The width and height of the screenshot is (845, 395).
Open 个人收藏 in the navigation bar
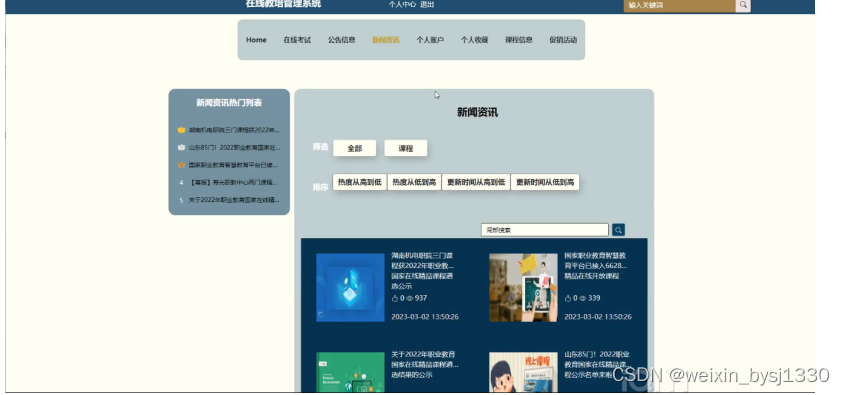[474, 40]
